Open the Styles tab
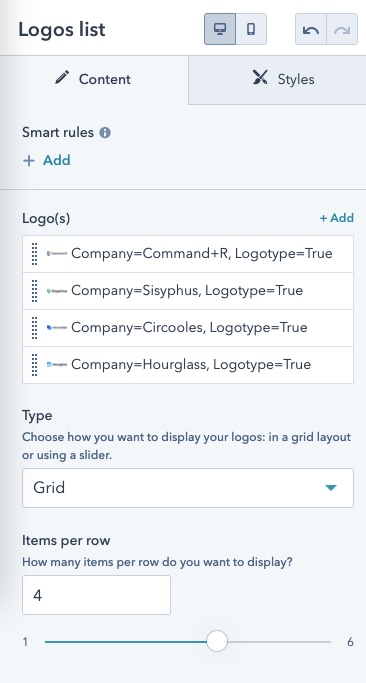 (277, 80)
